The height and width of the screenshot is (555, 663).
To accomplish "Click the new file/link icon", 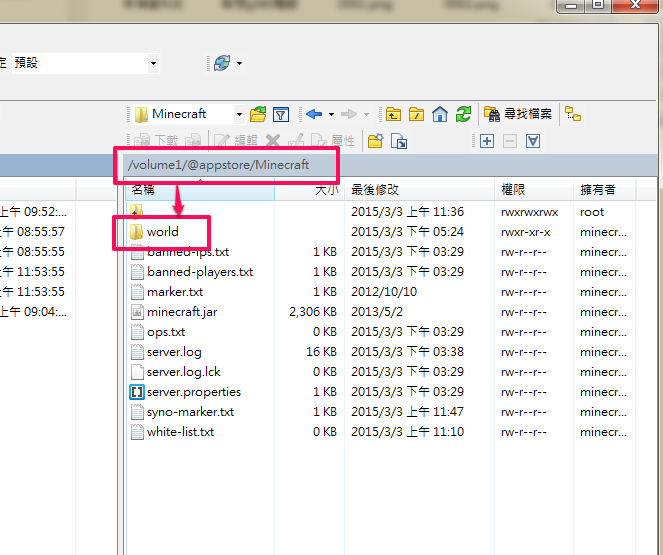I will click(x=399, y=141).
